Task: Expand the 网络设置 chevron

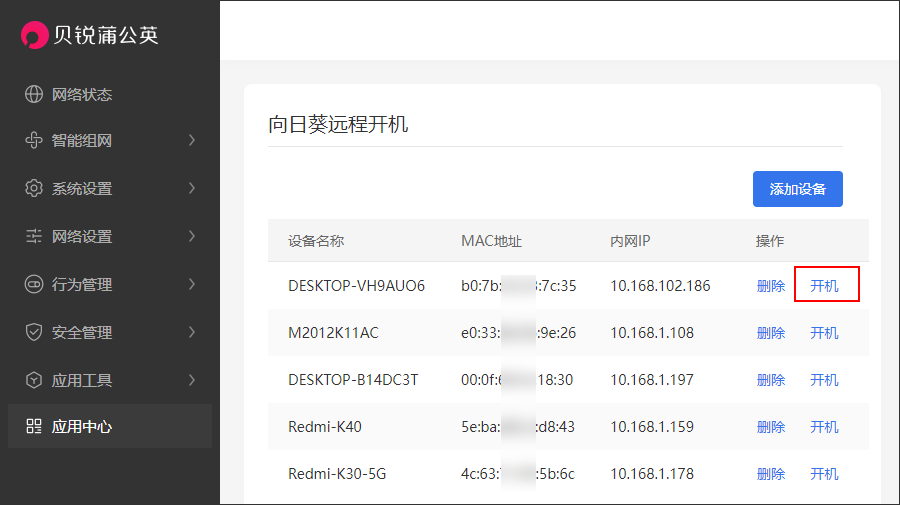Action: pos(192,236)
